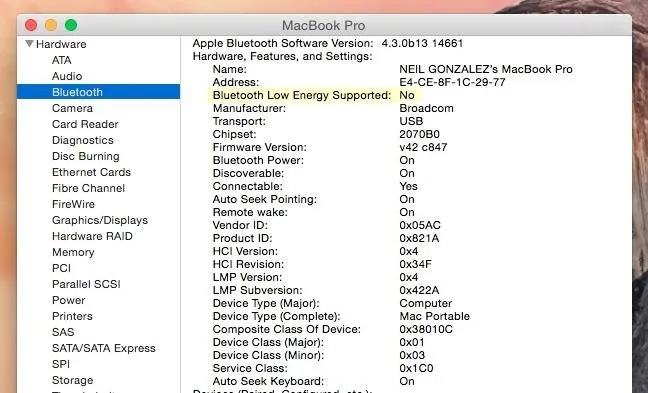Open SATA/SATA Express section

click(x=104, y=348)
